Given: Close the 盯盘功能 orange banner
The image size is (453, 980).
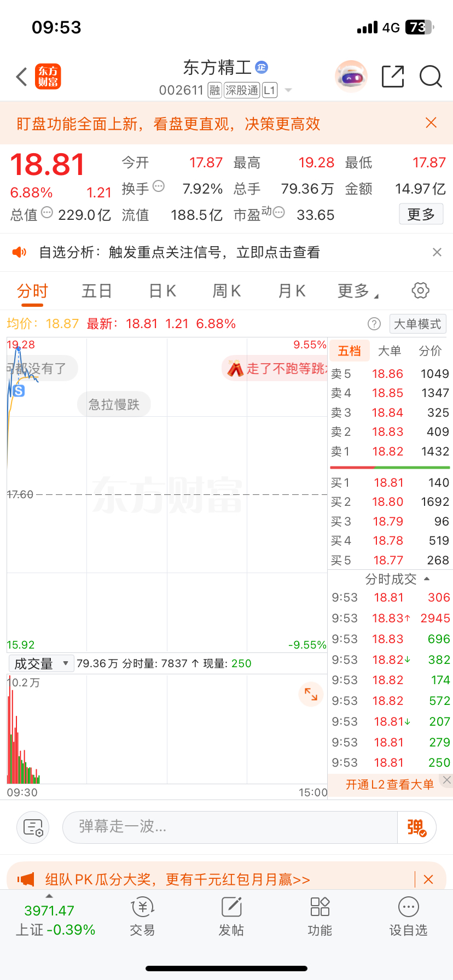Looking at the screenshot, I should click(x=431, y=123).
